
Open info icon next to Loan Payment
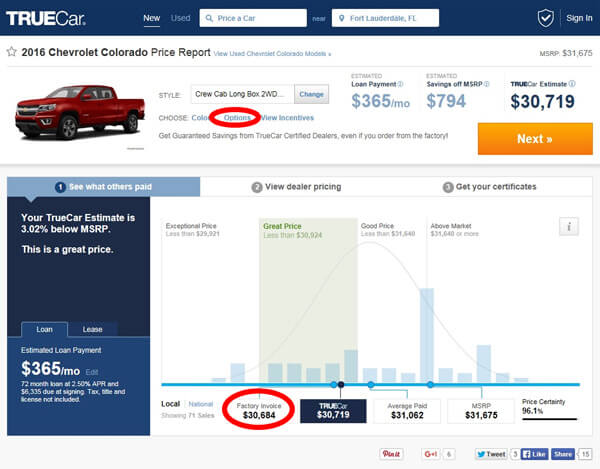point(400,84)
